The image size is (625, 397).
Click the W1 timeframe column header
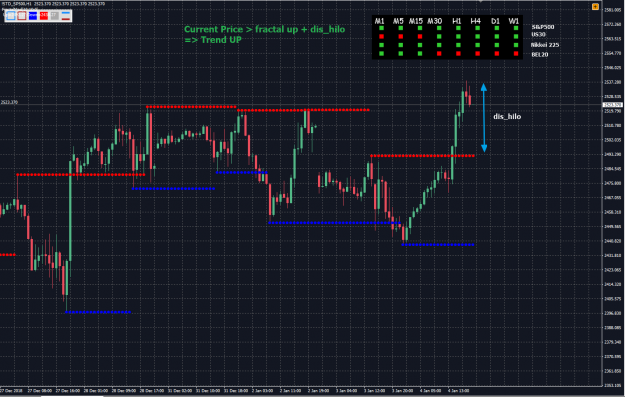514,21
